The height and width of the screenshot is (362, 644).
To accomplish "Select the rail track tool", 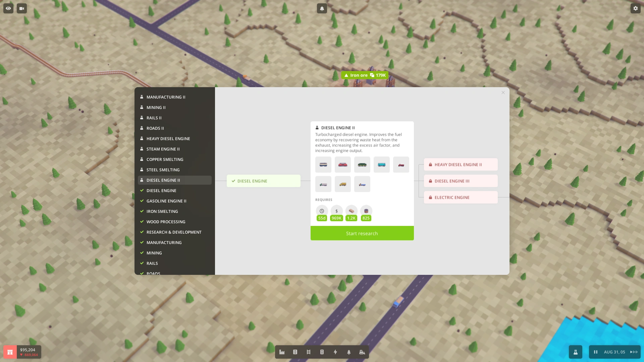I will pyautogui.click(x=309, y=352).
